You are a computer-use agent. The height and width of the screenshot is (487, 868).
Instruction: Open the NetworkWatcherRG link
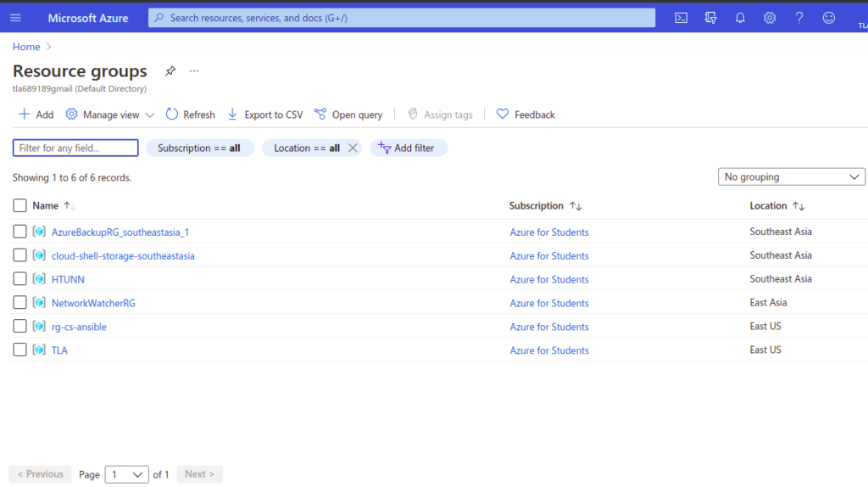coord(93,303)
